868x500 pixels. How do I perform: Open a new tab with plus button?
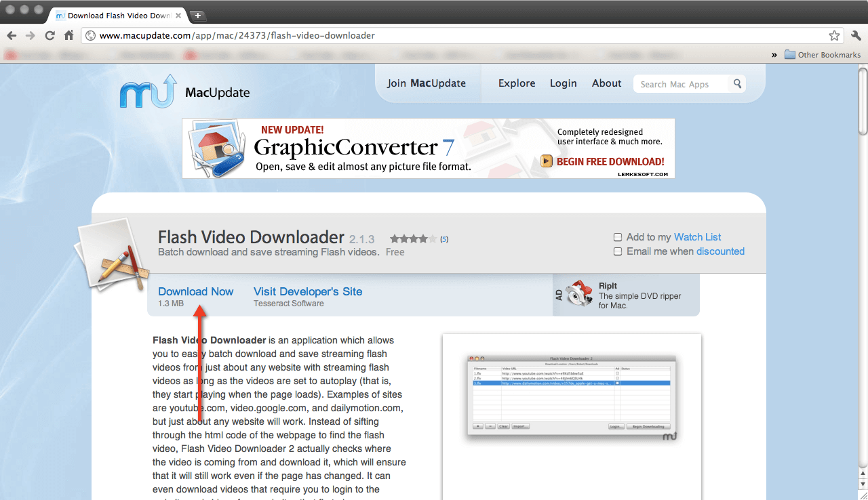click(x=197, y=15)
